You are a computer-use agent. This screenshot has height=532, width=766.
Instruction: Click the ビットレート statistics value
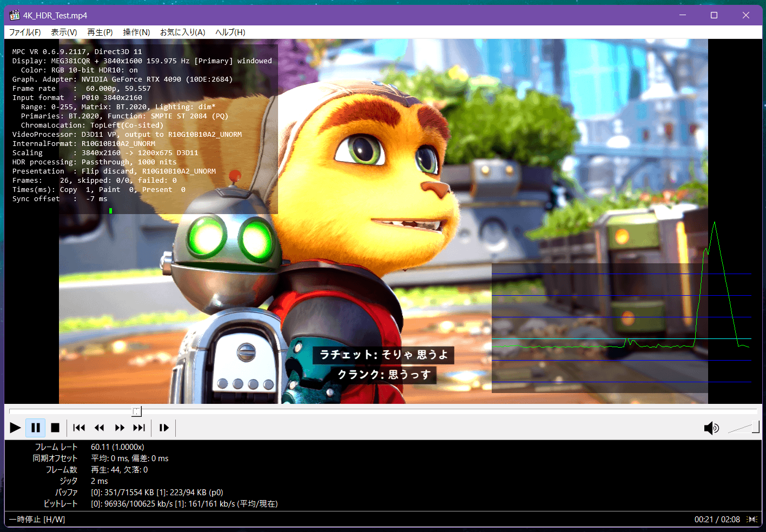tap(184, 504)
